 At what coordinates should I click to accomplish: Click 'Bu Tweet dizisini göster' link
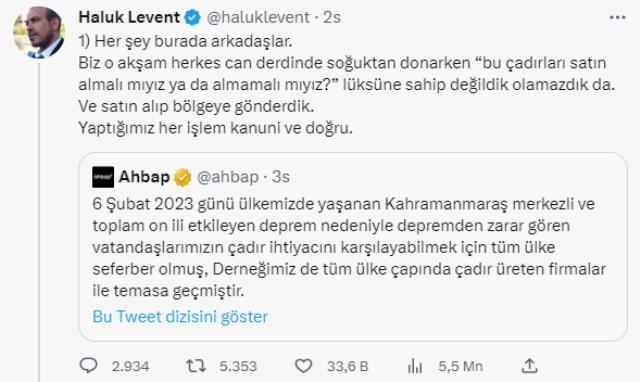(180, 317)
